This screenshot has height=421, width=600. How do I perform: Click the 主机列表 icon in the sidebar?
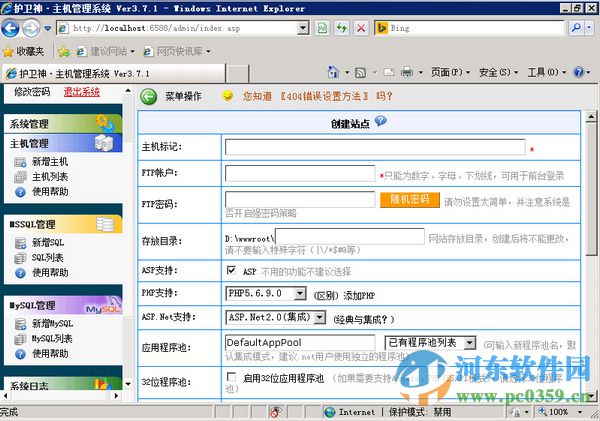[20, 177]
